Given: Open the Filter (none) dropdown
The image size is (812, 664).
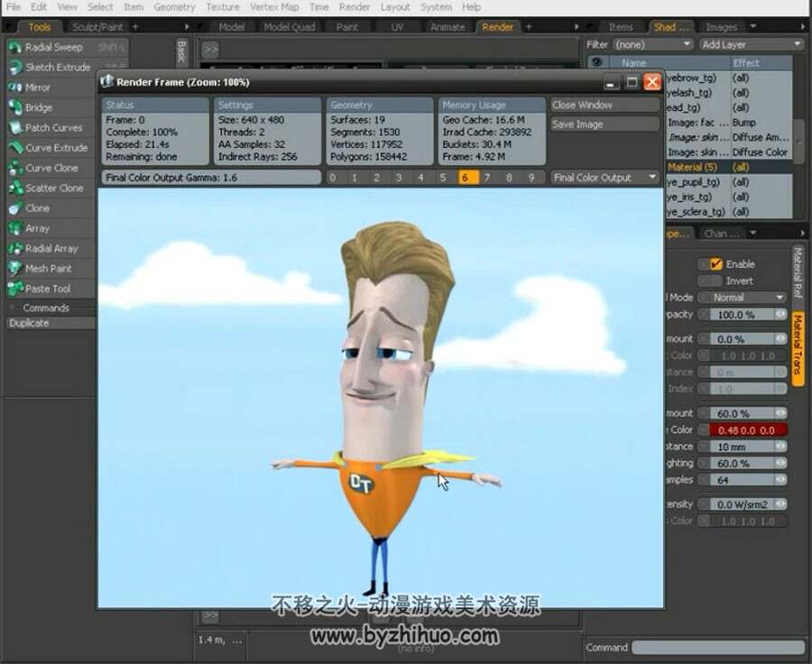Looking at the screenshot, I should click(653, 44).
